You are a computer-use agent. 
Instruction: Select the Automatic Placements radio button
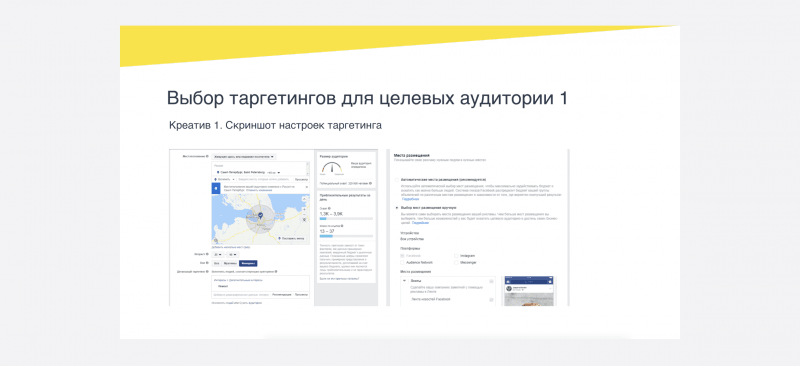(x=396, y=180)
